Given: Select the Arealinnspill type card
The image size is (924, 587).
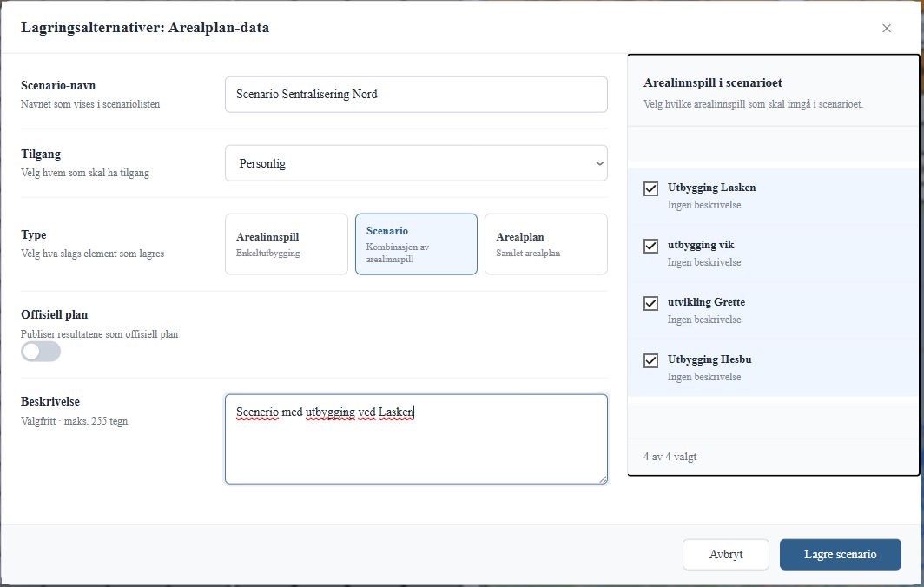Looking at the screenshot, I should click(287, 244).
